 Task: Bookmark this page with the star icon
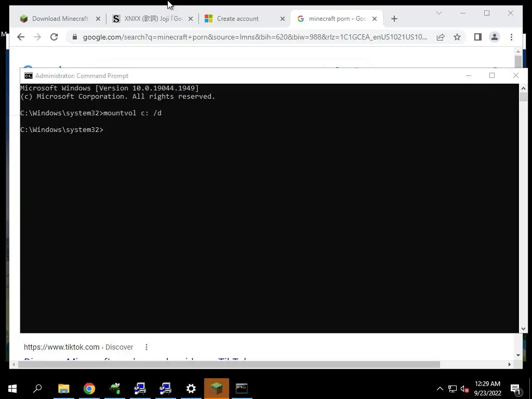pos(457,37)
